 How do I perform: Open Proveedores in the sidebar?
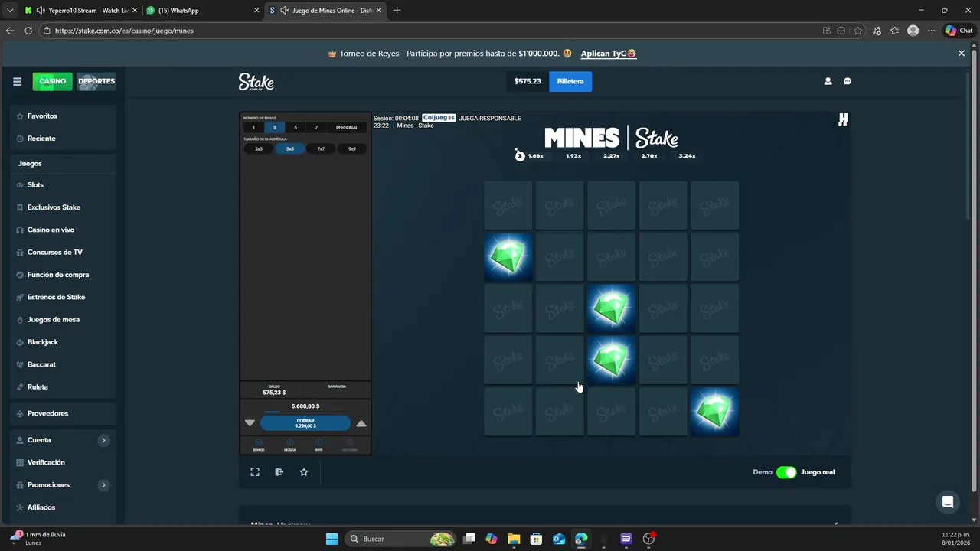click(64, 413)
